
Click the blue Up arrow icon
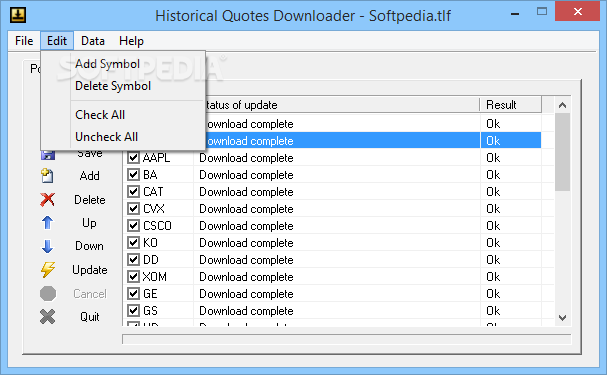(x=47, y=223)
